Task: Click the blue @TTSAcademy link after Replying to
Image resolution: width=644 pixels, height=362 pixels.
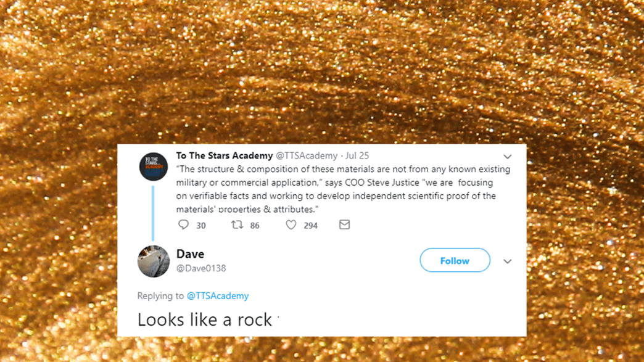Action: [x=218, y=296]
